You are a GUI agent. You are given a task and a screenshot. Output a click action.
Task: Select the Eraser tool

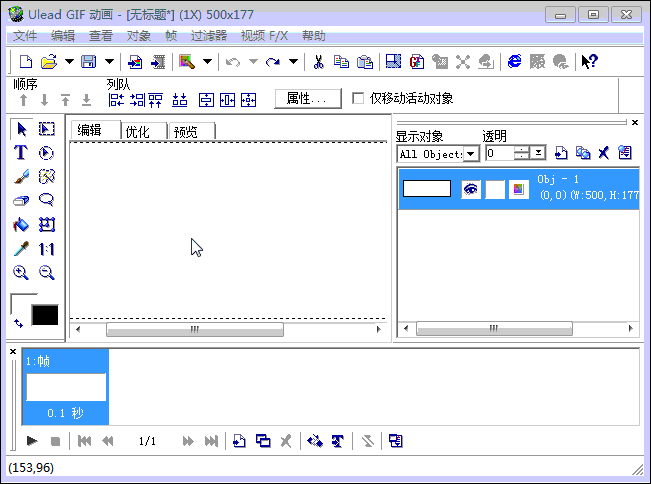[x=20, y=201]
